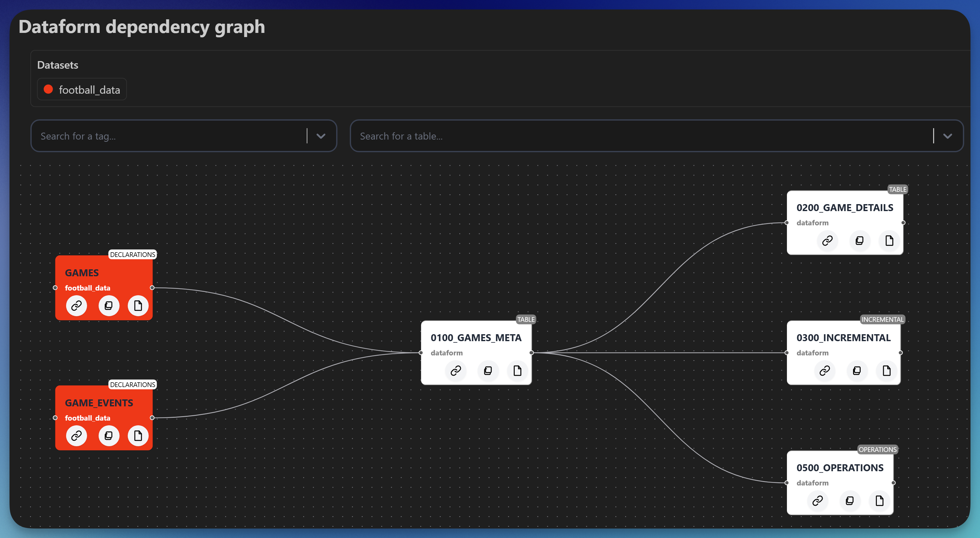Click the link icon on 0300_INCREMENTAL

[x=824, y=371]
